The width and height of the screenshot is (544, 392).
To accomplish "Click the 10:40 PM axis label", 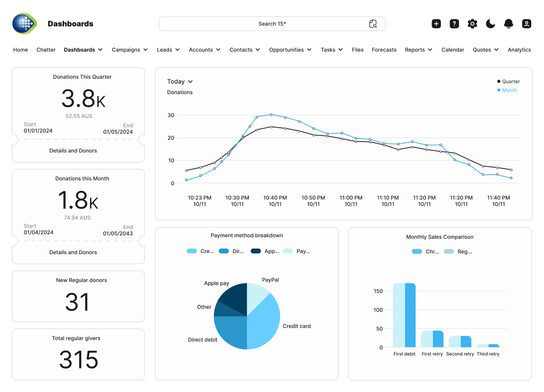I will tap(275, 201).
